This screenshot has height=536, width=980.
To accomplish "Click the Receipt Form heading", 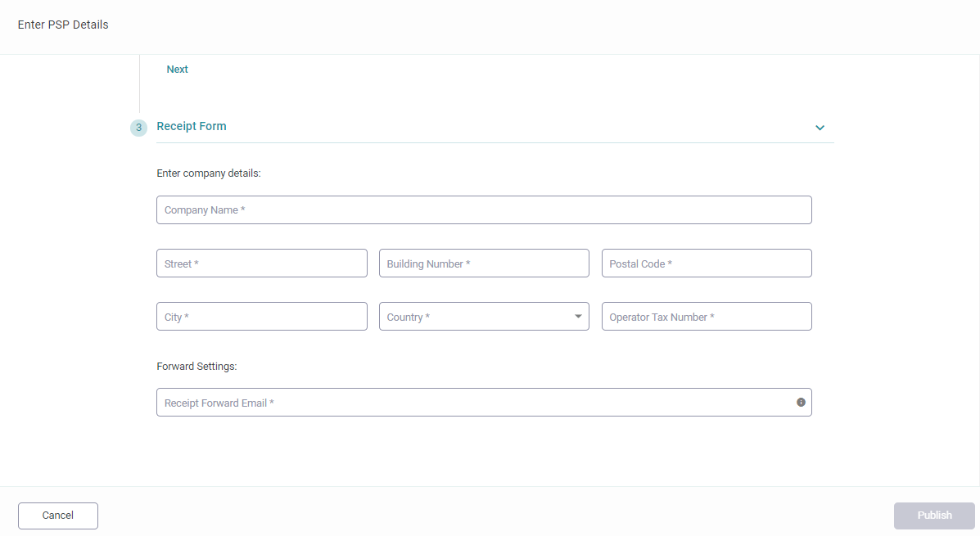I will tap(192, 126).
